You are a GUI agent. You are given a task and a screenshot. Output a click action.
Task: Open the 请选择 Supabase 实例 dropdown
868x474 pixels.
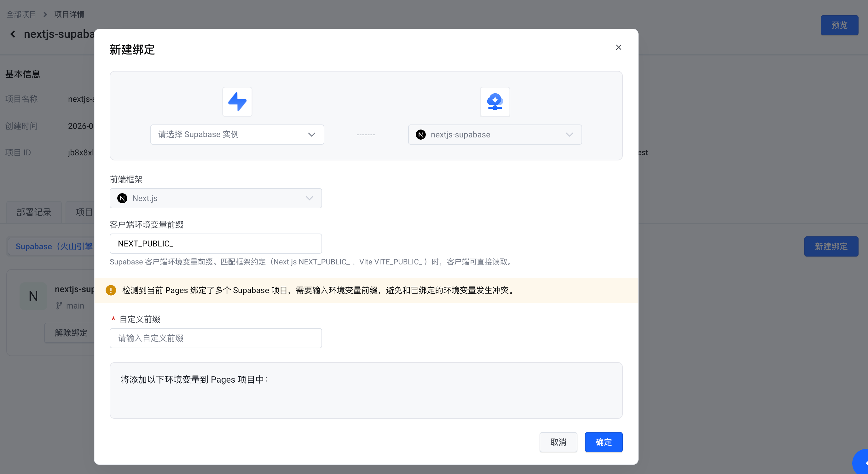[x=237, y=135]
